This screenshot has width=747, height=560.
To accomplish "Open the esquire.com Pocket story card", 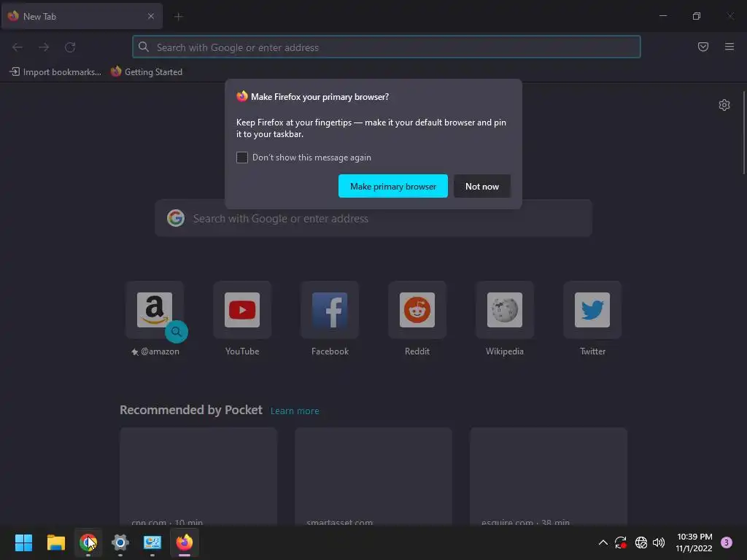I will 549,477.
